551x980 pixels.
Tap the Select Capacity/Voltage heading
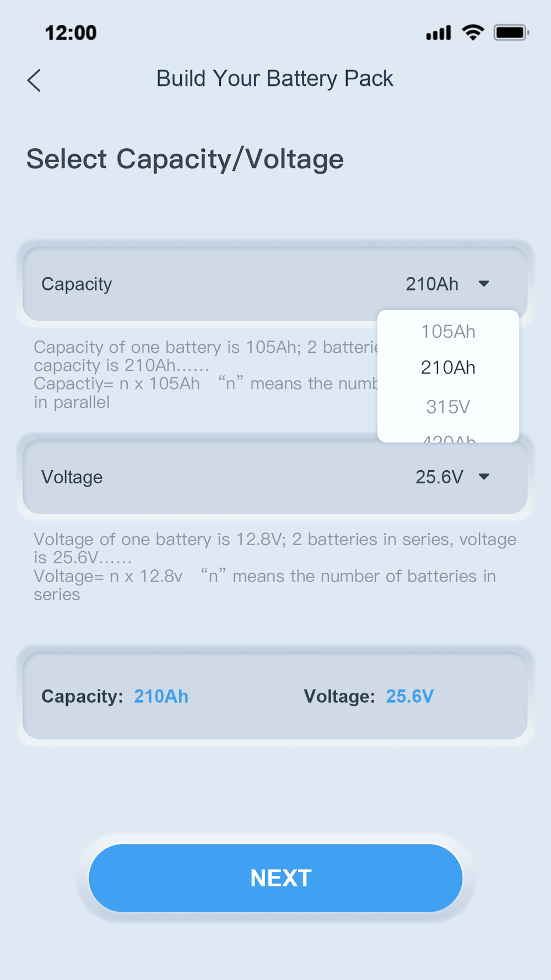click(185, 159)
